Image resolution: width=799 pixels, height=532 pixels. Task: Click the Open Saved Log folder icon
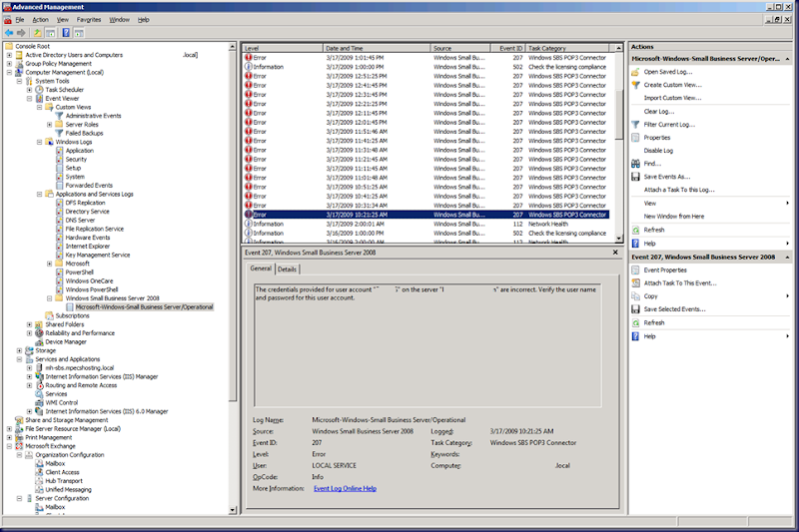tap(635, 72)
